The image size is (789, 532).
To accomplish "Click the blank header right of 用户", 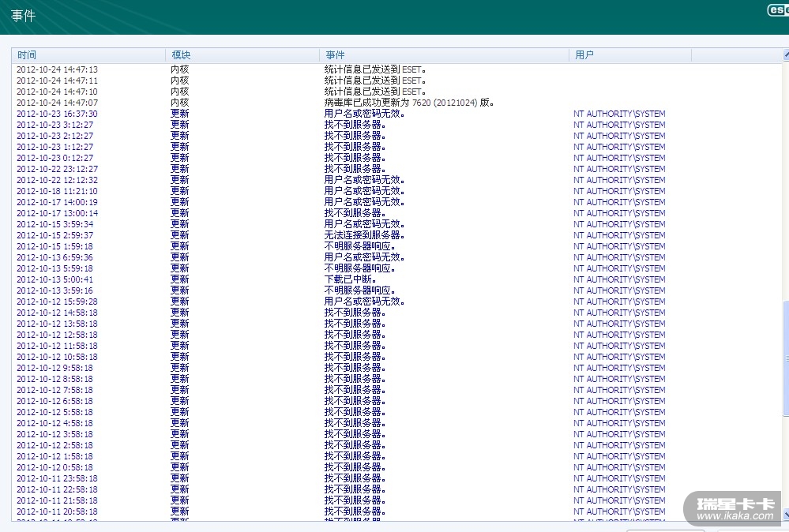I will coord(735,55).
